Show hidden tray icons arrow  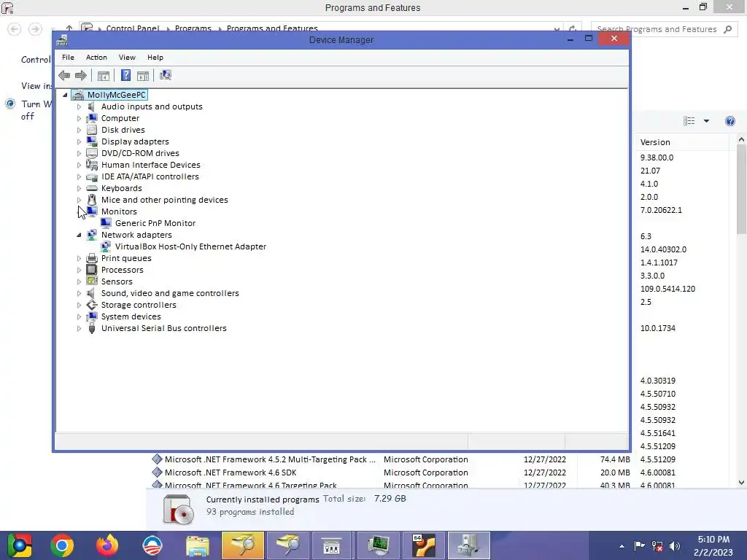(x=622, y=546)
